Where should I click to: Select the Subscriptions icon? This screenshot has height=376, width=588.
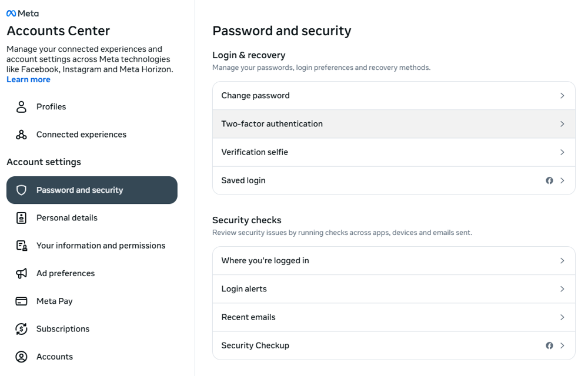coord(21,328)
